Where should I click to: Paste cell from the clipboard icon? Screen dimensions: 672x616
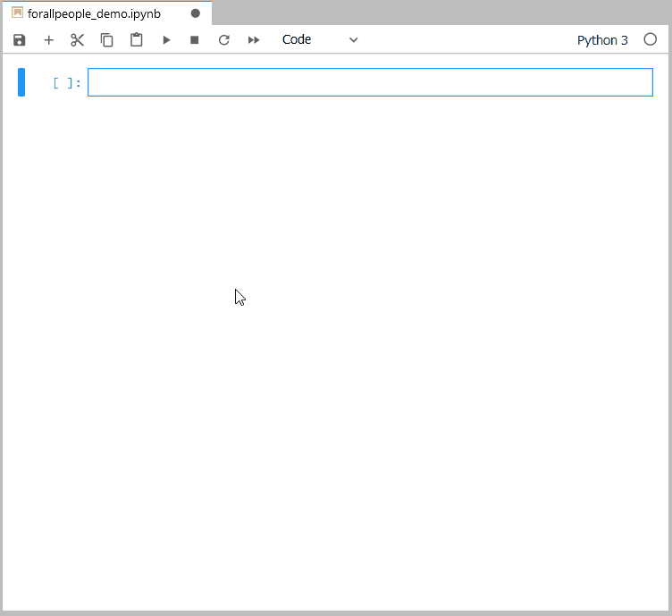pyautogui.click(x=137, y=39)
